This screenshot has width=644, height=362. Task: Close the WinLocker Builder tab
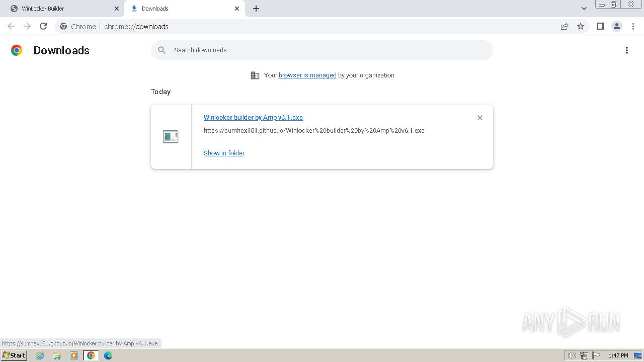[x=117, y=9]
